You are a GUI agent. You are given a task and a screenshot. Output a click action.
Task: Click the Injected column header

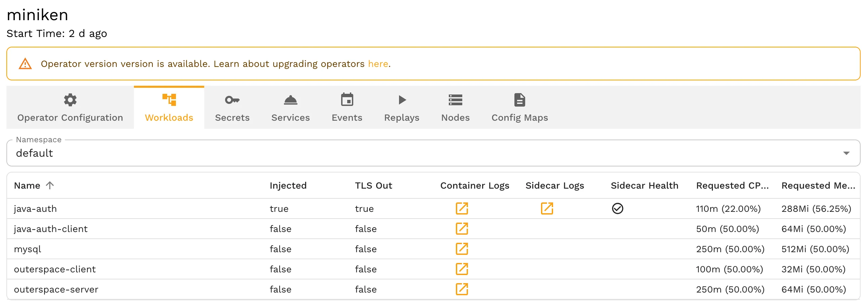pos(288,185)
